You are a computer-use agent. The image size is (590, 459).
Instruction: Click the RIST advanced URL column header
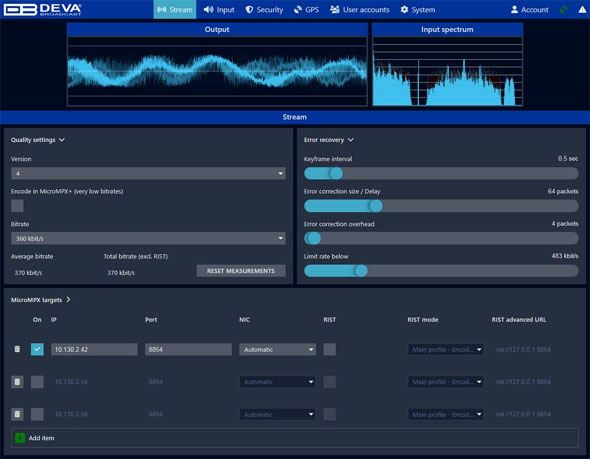click(x=519, y=319)
